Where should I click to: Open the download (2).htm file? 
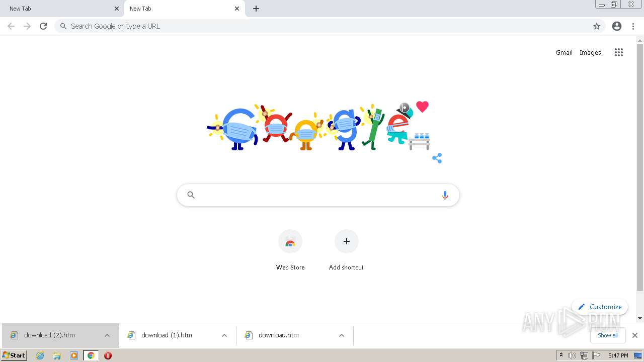pos(49,335)
